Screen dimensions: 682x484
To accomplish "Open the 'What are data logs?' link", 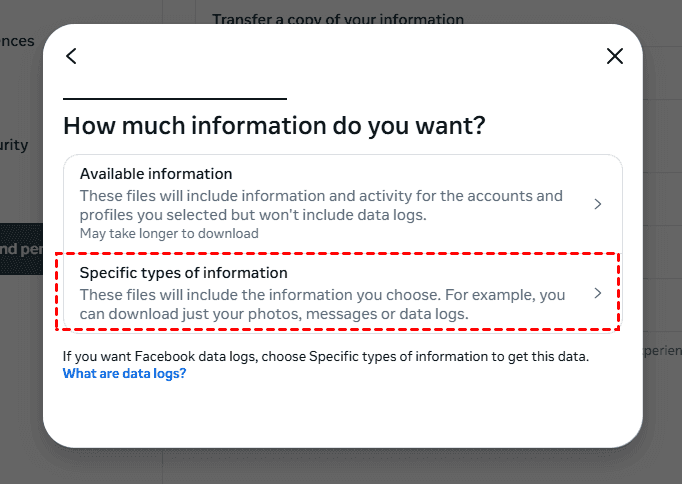I will point(124,374).
